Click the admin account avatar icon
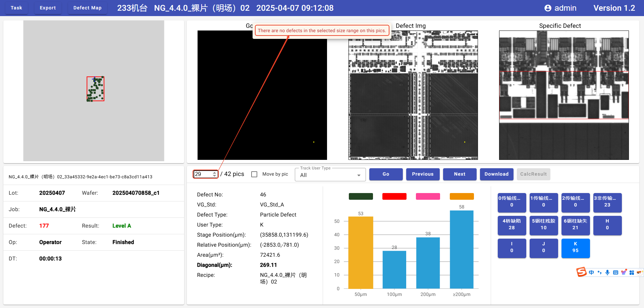Image resolution: width=644 pixels, height=308 pixels. [x=548, y=8]
